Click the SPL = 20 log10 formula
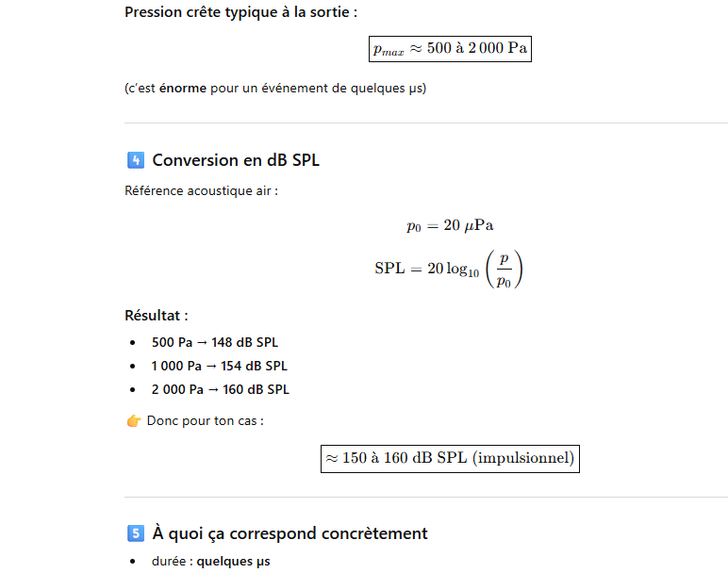This screenshot has width=728, height=573. pyautogui.click(x=448, y=269)
